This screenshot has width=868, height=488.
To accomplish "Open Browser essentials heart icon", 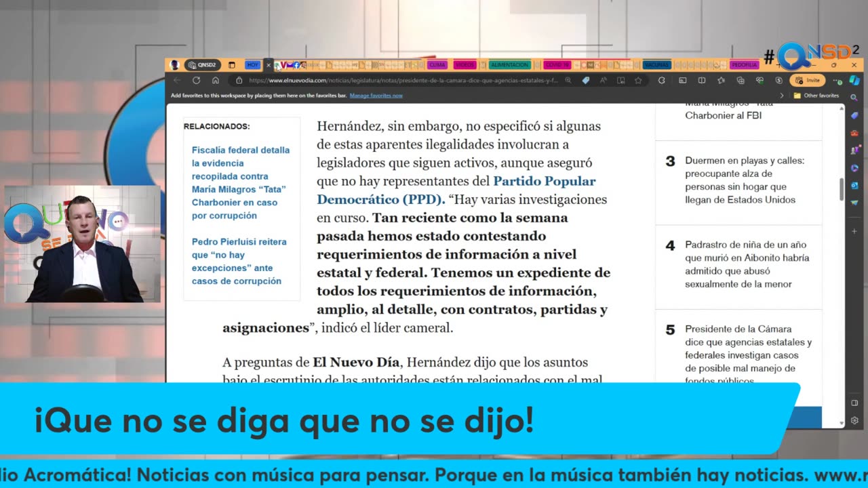I will [759, 80].
